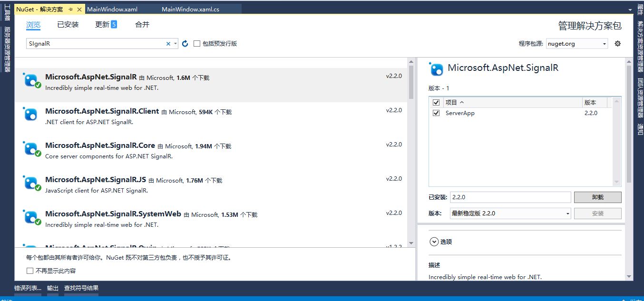Refresh the package search results
The image size is (644, 301).
pos(185,43)
